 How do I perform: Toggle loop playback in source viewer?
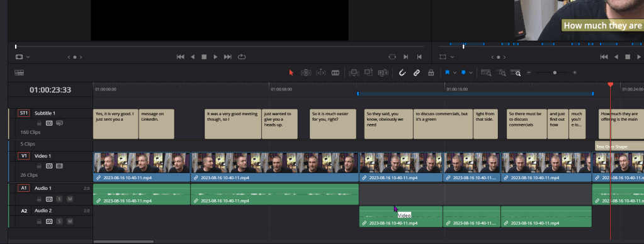click(242, 57)
